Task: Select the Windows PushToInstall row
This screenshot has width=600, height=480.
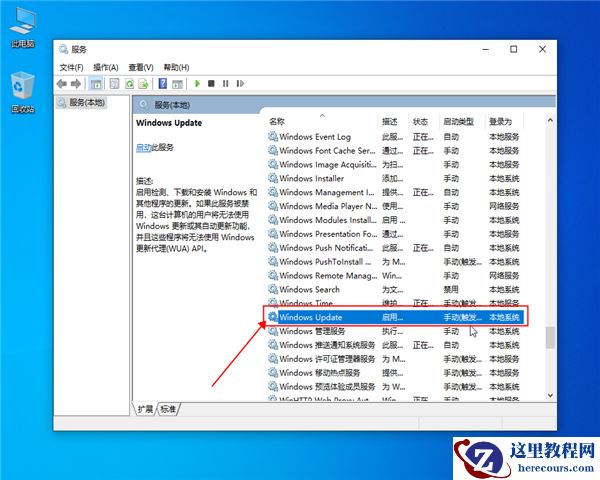Action: click(x=394, y=262)
